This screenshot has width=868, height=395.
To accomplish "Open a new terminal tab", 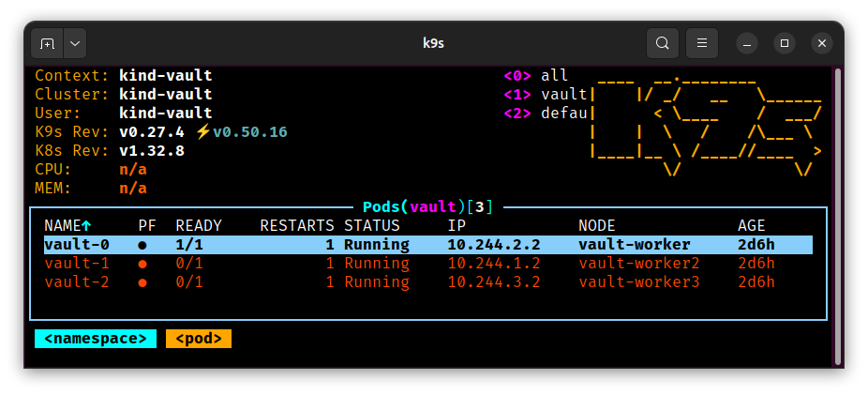I will 48,43.
